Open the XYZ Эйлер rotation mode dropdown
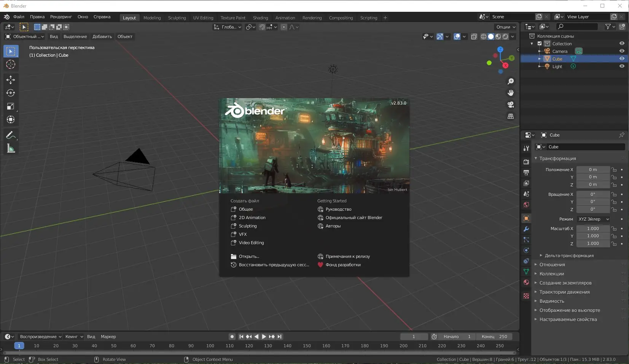This screenshot has height=364, width=629. coord(593,219)
